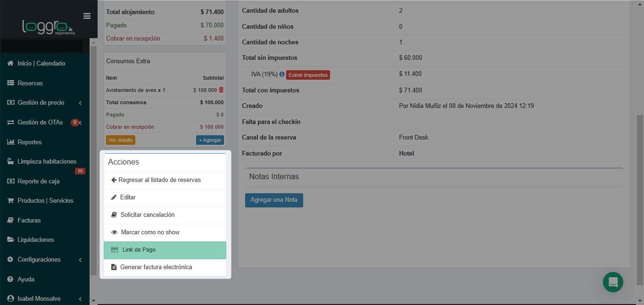Click the Agregar una Nota button

coord(274,200)
